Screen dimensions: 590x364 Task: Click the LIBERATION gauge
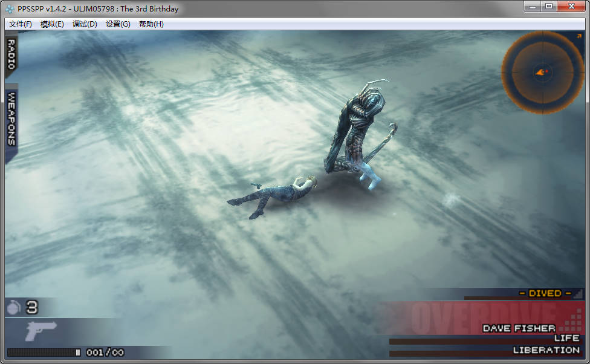(485, 353)
